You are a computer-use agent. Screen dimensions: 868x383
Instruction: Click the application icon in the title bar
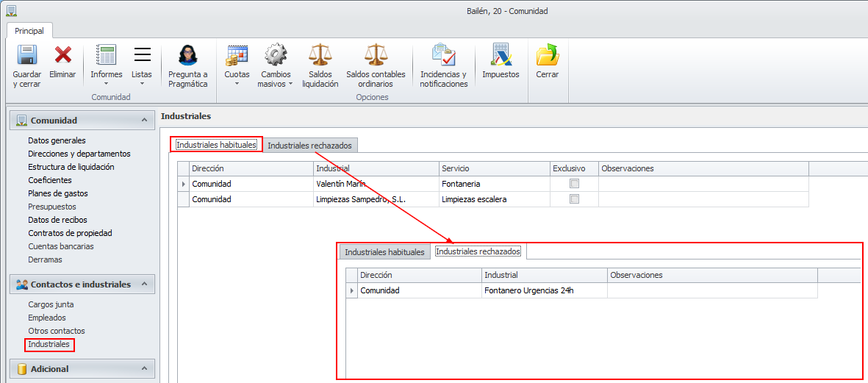click(x=10, y=10)
